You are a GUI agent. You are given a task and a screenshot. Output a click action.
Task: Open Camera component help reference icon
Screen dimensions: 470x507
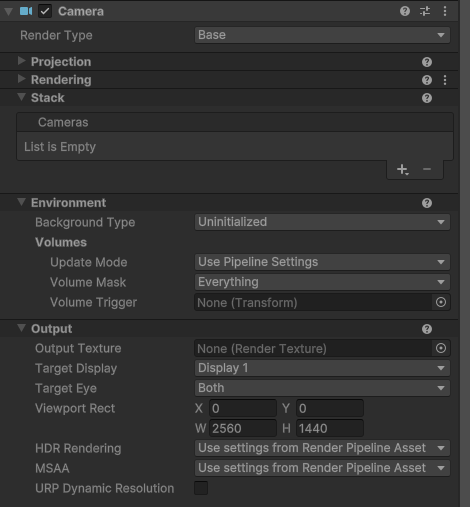405,11
